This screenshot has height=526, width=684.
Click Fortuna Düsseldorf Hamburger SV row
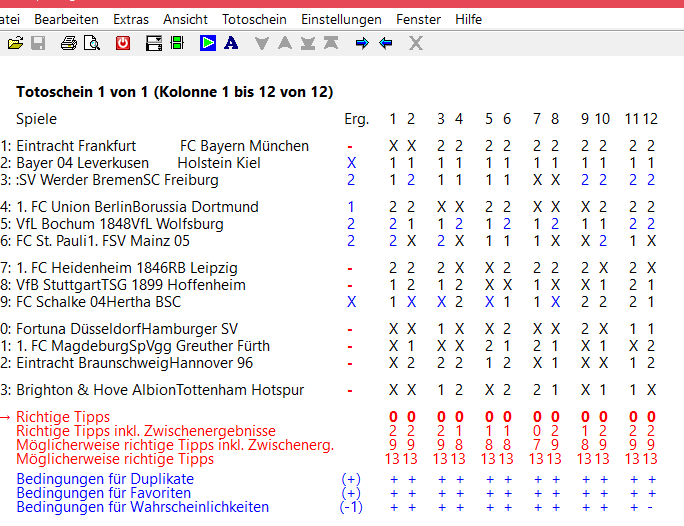tap(127, 329)
